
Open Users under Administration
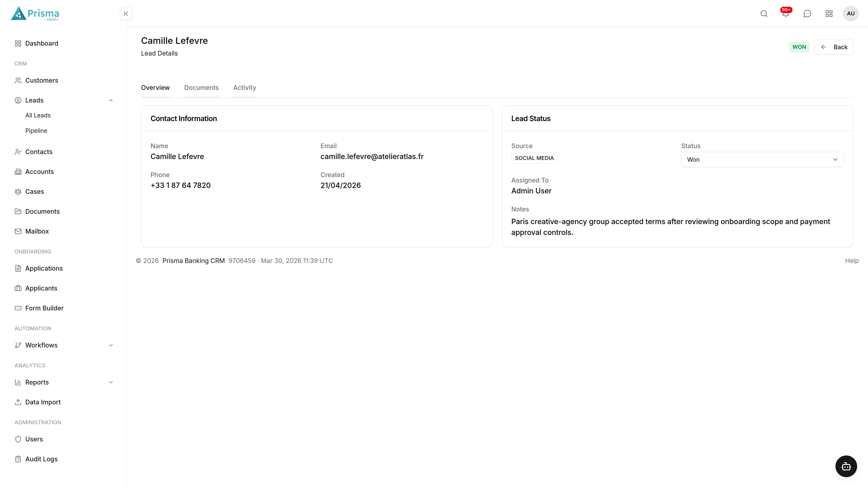[34, 439]
